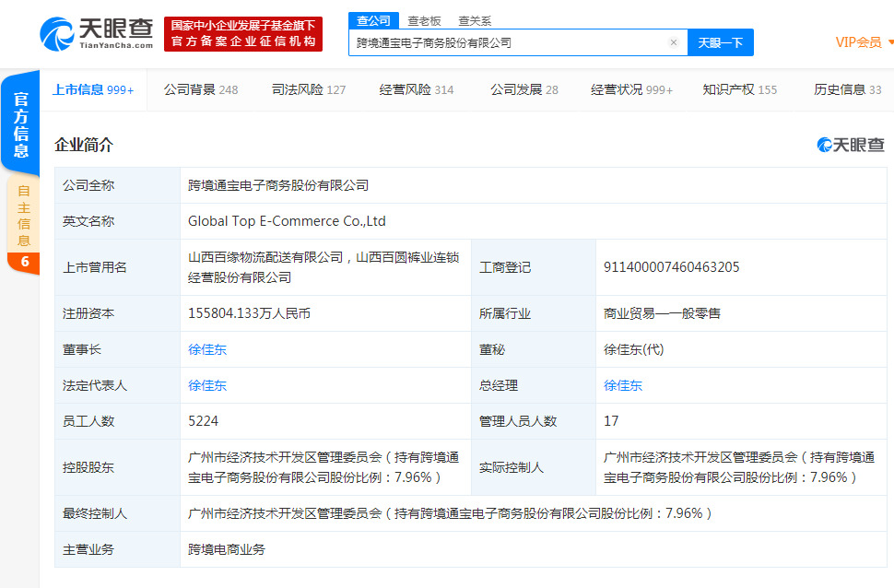
Task: Clear the search box with the X icon
Action: tap(674, 42)
